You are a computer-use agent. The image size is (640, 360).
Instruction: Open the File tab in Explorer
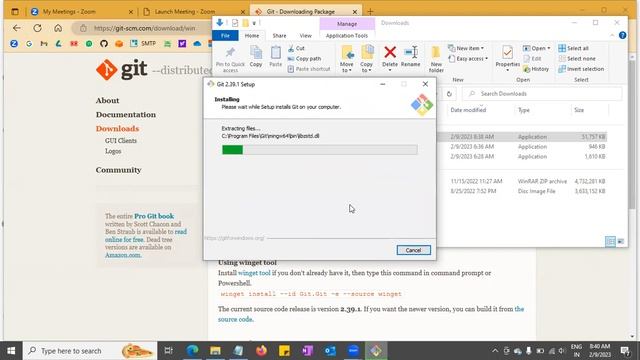click(x=225, y=36)
